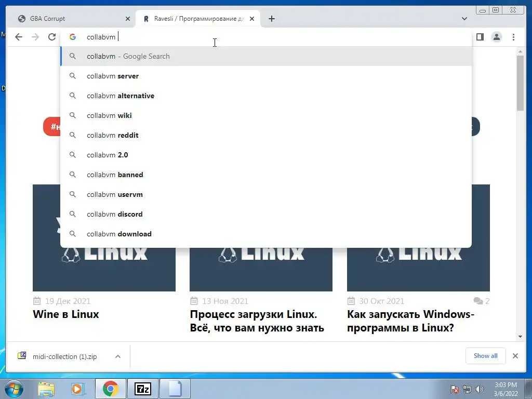This screenshot has height=399, width=532.
Task: Click the Chrome taskbar icon
Action: 110,389
